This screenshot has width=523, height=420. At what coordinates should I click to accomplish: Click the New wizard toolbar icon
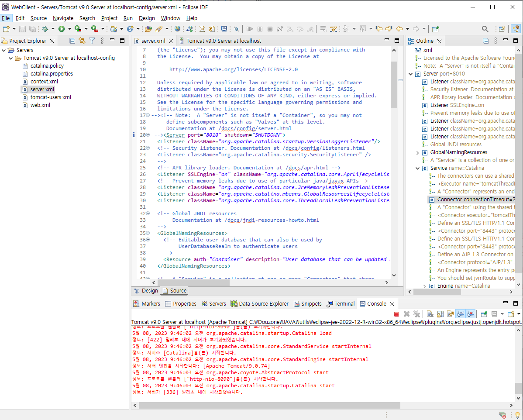[6, 29]
